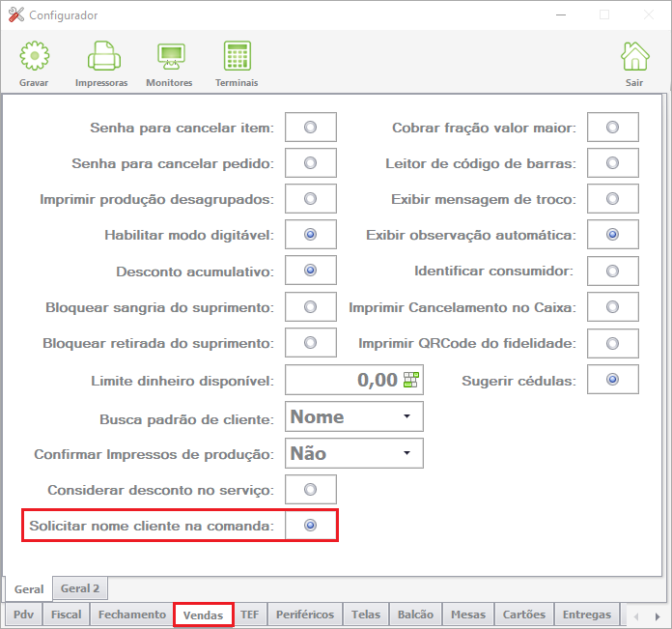The width and height of the screenshot is (672, 629).
Task: Switch to the Geral 2 tab
Action: (80, 588)
